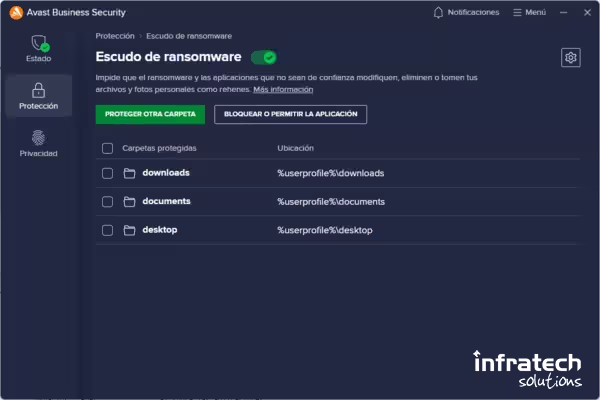Select the documents folder name
This screenshot has width=600, height=400.
click(x=166, y=201)
